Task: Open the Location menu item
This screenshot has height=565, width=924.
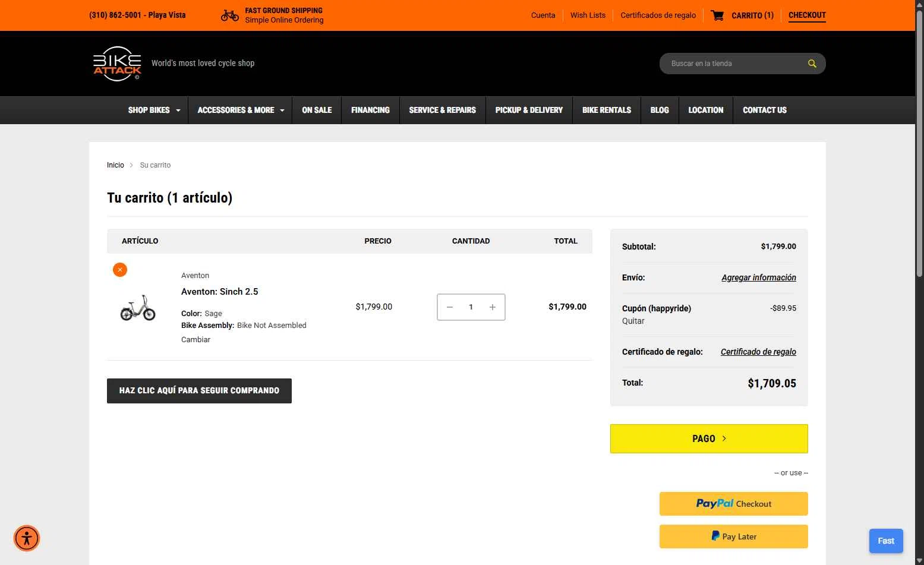Action: point(706,110)
